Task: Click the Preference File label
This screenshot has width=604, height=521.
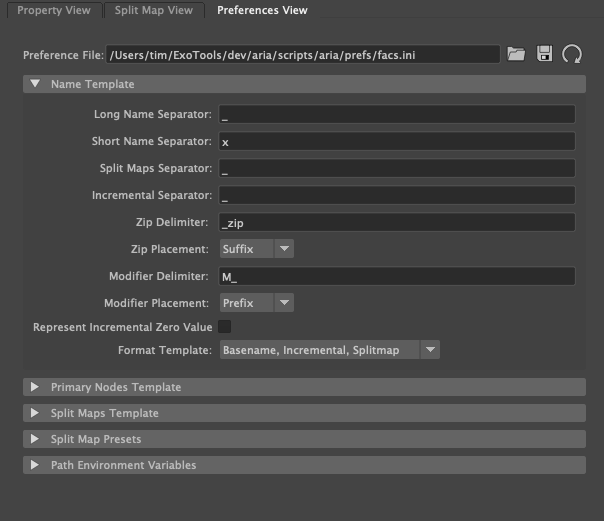Action: pyautogui.click(x=63, y=55)
